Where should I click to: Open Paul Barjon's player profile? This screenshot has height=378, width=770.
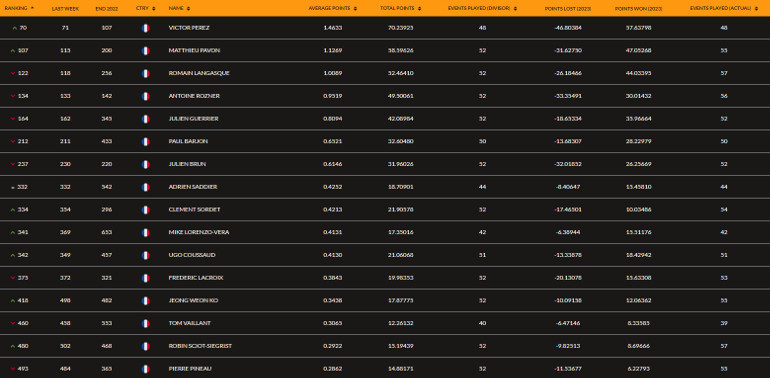[188, 141]
